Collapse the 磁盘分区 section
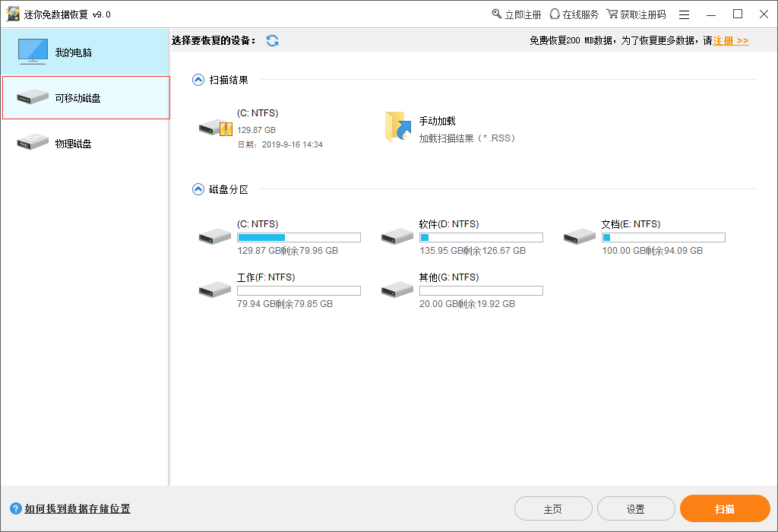Viewport: 778px width, 532px height. click(x=198, y=189)
